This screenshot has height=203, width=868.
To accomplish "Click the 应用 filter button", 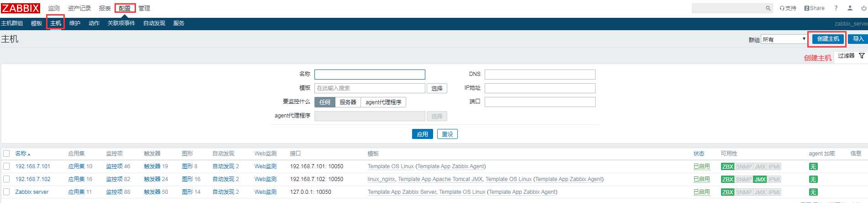I will pos(423,134).
